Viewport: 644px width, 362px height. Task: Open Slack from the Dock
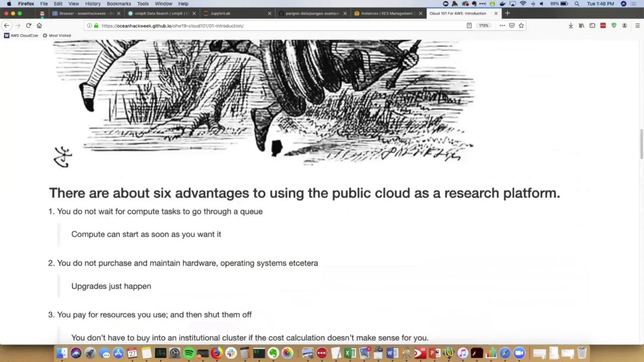click(x=231, y=353)
